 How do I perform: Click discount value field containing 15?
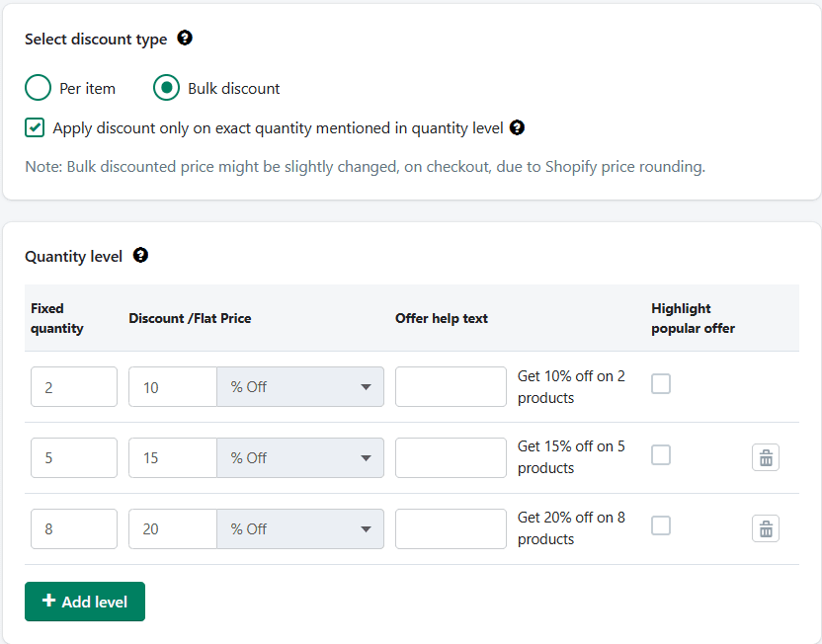(173, 458)
